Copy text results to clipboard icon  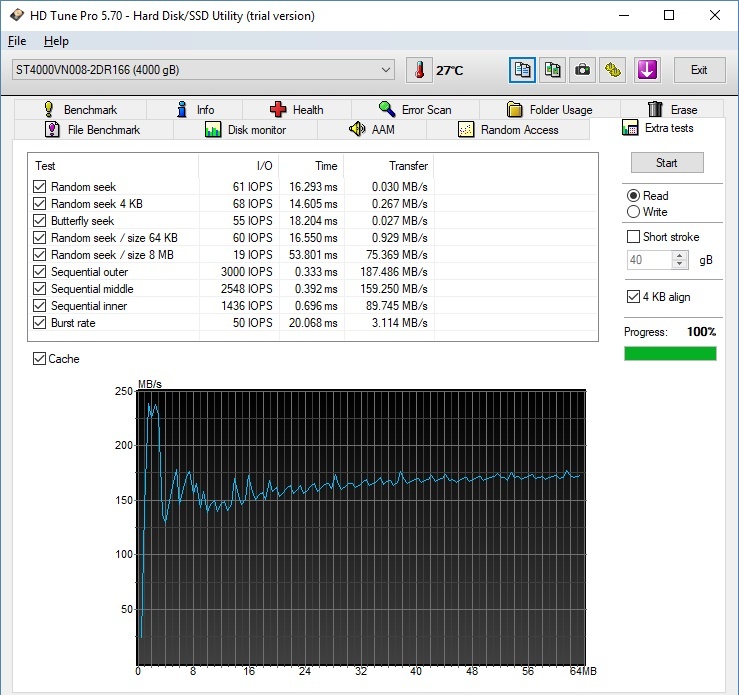tap(522, 70)
